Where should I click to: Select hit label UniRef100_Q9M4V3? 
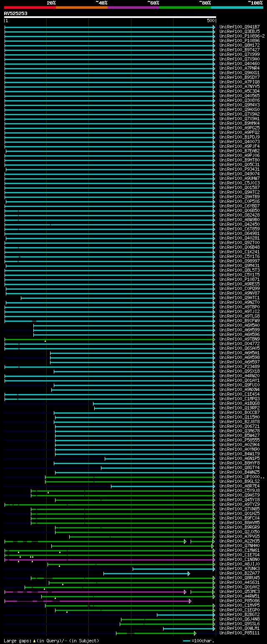(239, 105)
